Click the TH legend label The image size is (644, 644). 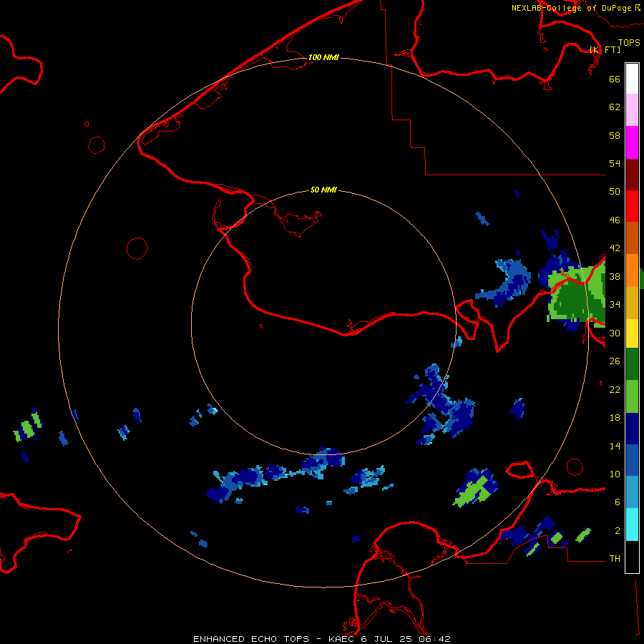615,559
